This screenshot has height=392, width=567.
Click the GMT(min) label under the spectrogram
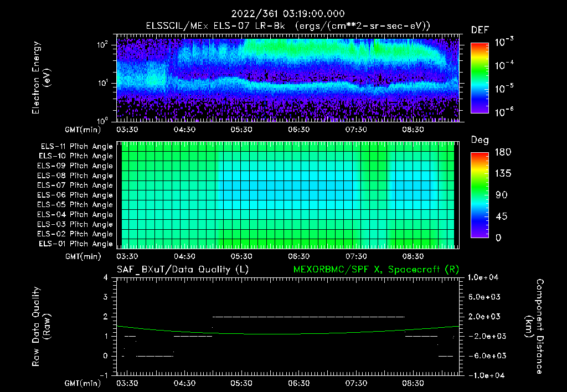(x=83, y=130)
